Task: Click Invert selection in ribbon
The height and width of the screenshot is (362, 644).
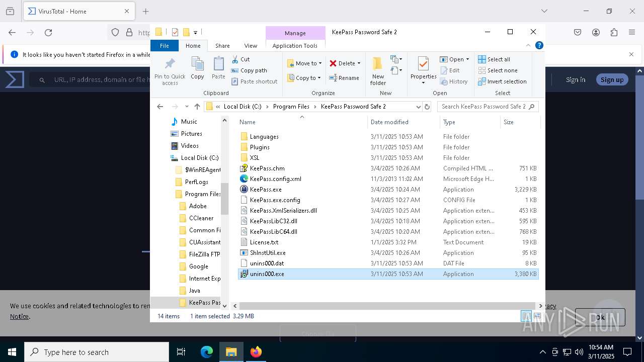Action: [502, 81]
